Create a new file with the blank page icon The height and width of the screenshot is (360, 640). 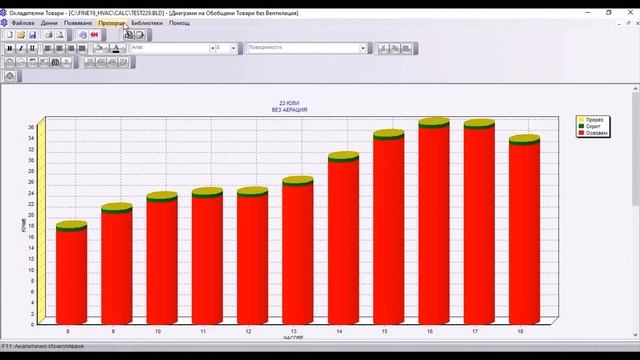tap(10, 35)
